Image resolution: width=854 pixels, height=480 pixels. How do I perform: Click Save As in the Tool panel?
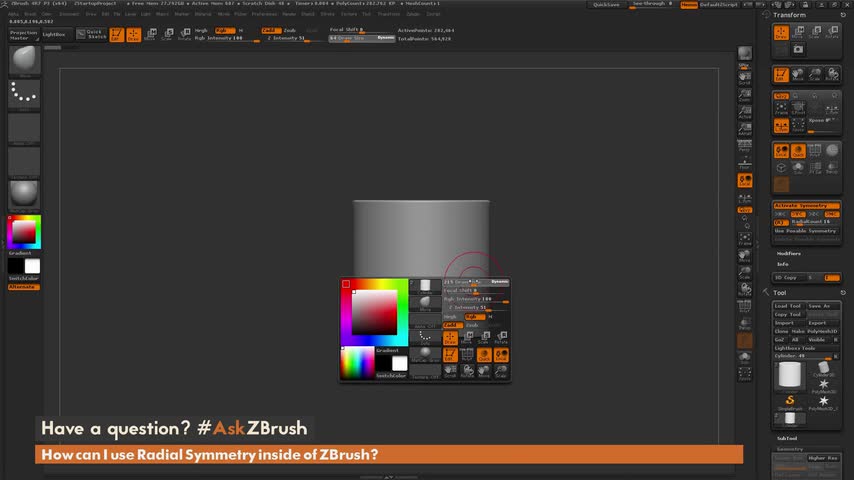[823, 306]
